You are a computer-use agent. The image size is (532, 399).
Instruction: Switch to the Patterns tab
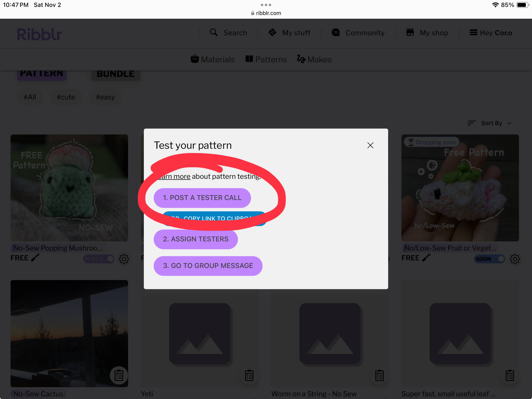tap(266, 59)
